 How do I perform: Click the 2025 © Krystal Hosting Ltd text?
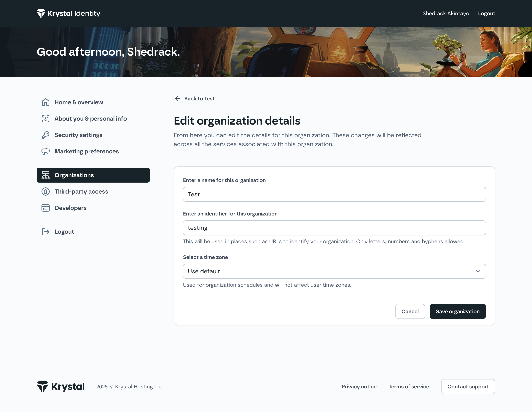pyautogui.click(x=129, y=387)
